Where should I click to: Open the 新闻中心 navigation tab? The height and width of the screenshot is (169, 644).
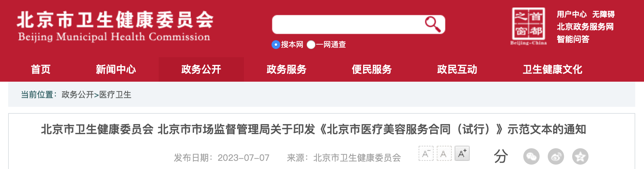pyautogui.click(x=116, y=69)
